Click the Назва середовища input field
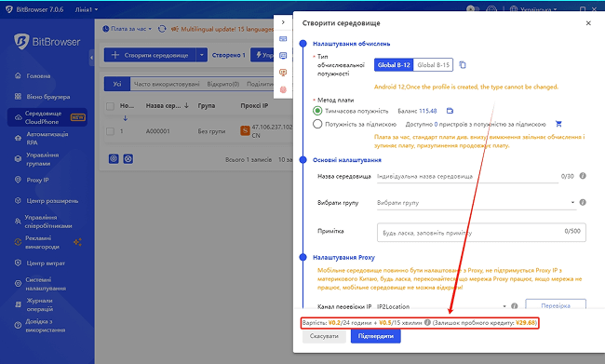The height and width of the screenshot is (364, 605). click(467, 176)
